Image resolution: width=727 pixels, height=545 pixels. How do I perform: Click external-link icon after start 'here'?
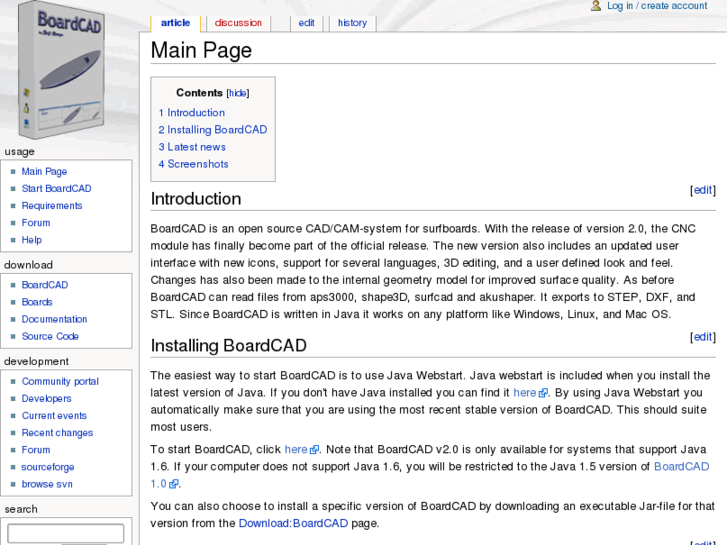pos(314,450)
